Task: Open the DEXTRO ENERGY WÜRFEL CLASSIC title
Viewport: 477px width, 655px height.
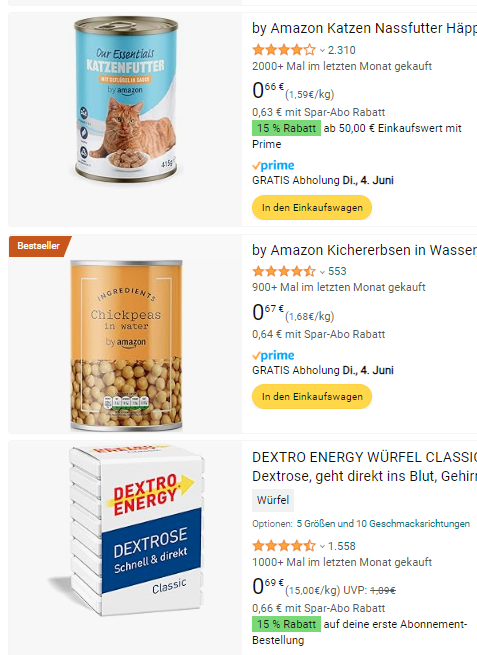Action: pyautogui.click(x=364, y=467)
